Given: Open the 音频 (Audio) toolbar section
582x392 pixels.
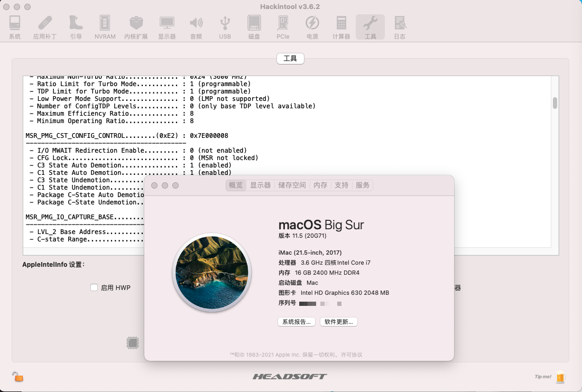Looking at the screenshot, I should (196, 27).
